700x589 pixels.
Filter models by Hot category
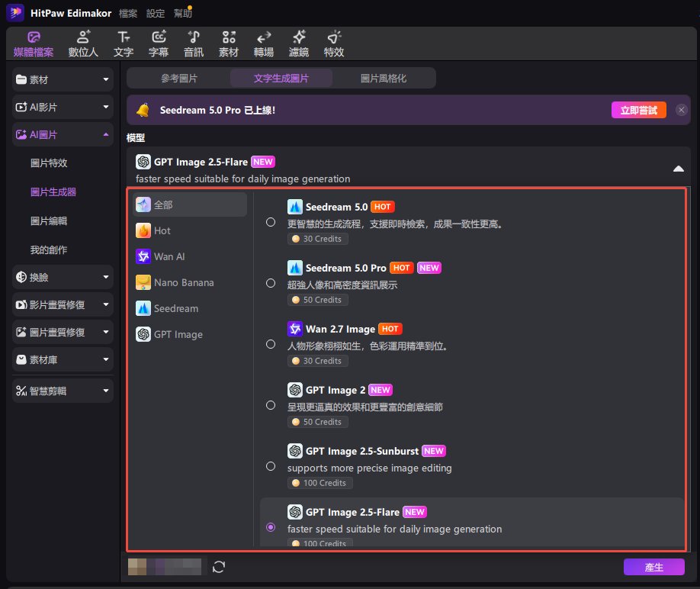pyautogui.click(x=190, y=230)
